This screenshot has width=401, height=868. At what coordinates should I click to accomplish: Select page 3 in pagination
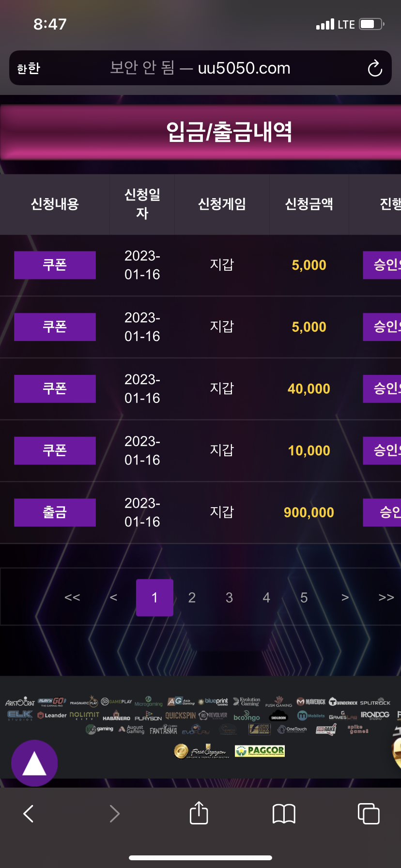229,598
